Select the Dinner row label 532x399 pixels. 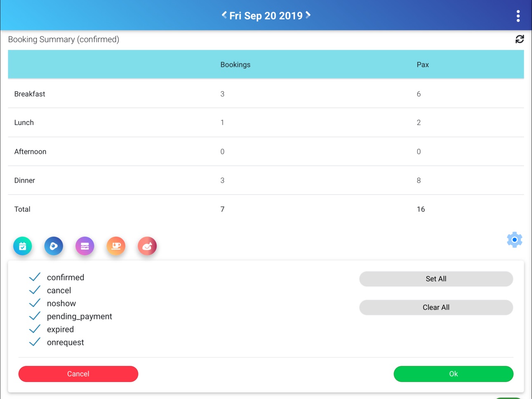click(x=25, y=180)
